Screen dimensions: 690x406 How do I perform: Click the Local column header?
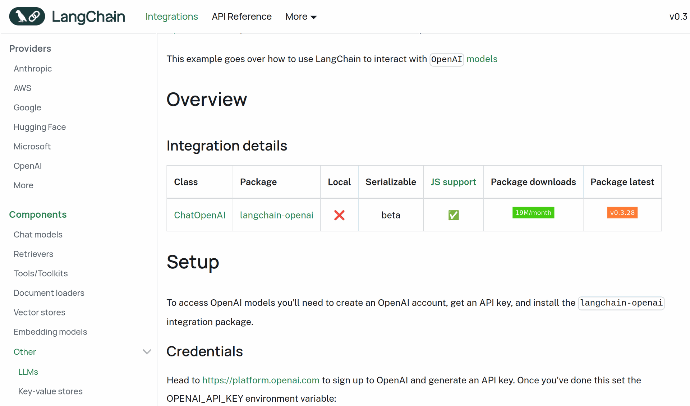coord(339,182)
